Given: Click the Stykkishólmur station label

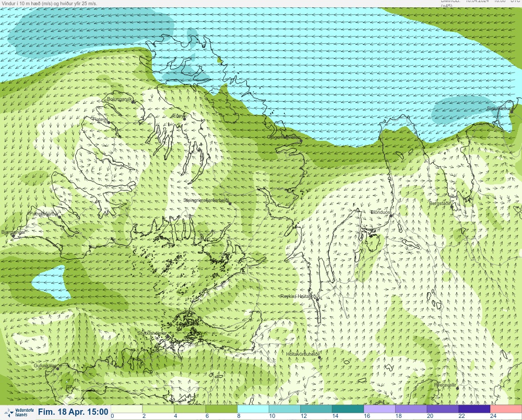Looking at the screenshot, I should 152,333.
